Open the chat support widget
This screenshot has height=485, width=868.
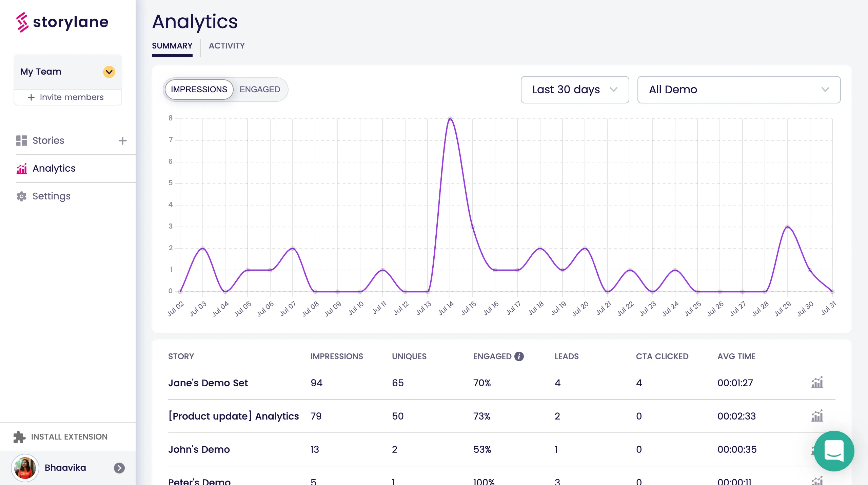(x=834, y=451)
